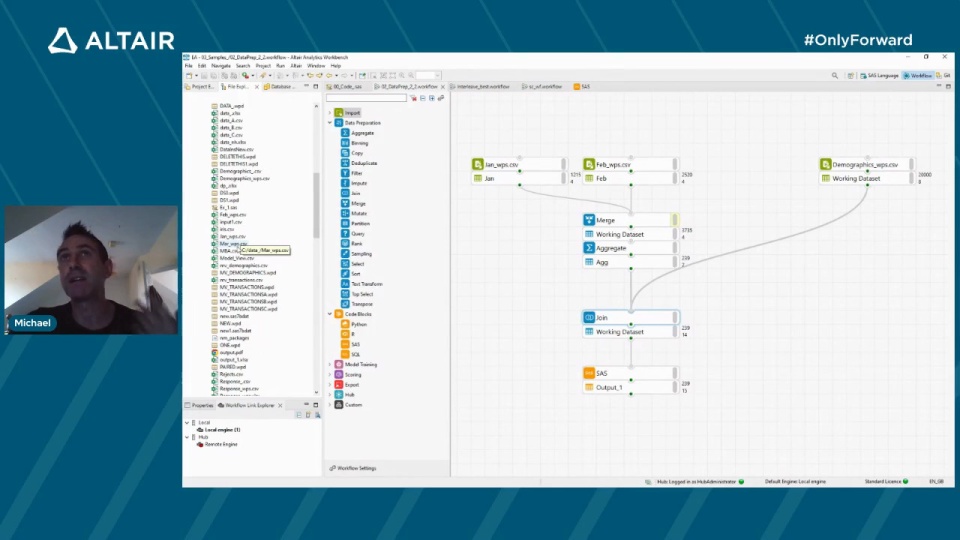Select the Aggregate block in the palette
This screenshot has width=960, height=540.
tap(358, 133)
